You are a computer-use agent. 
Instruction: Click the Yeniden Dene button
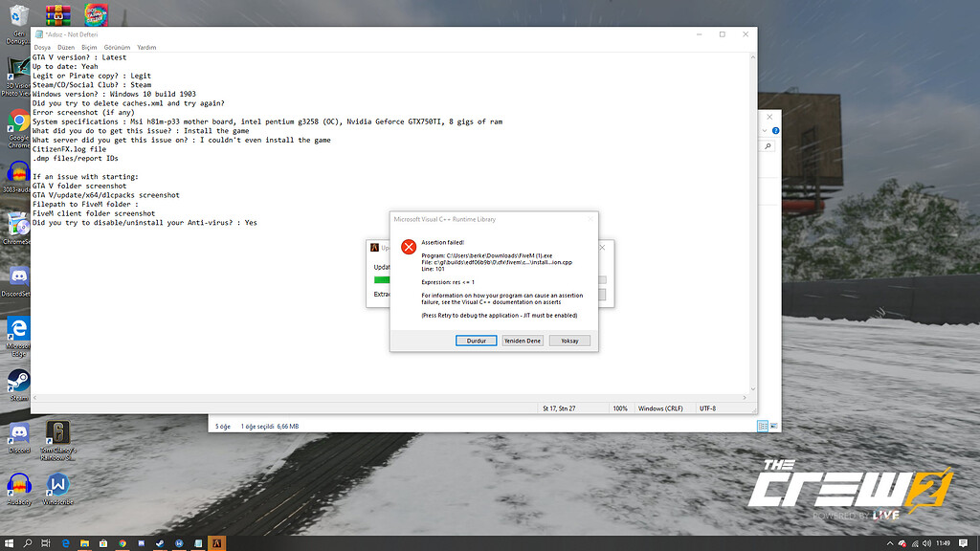pos(523,341)
